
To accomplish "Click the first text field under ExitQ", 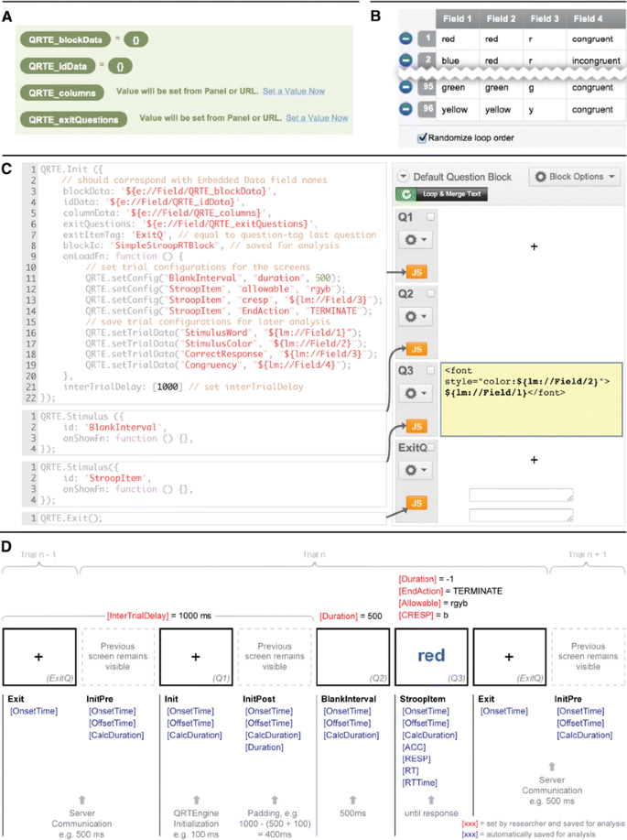I will [x=521, y=496].
